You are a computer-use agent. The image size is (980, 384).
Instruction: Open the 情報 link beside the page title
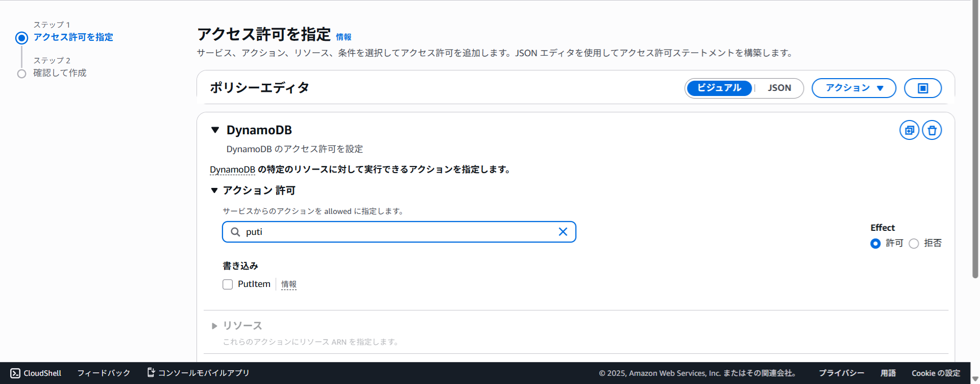(x=344, y=37)
